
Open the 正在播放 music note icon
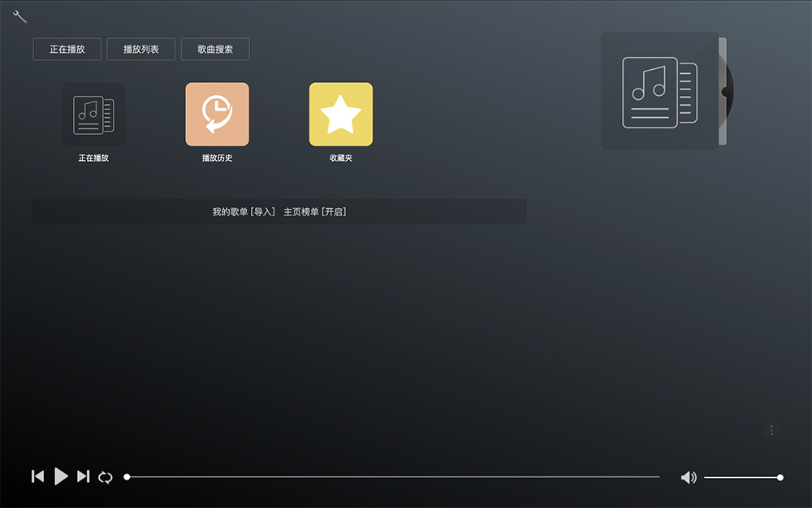click(93, 114)
